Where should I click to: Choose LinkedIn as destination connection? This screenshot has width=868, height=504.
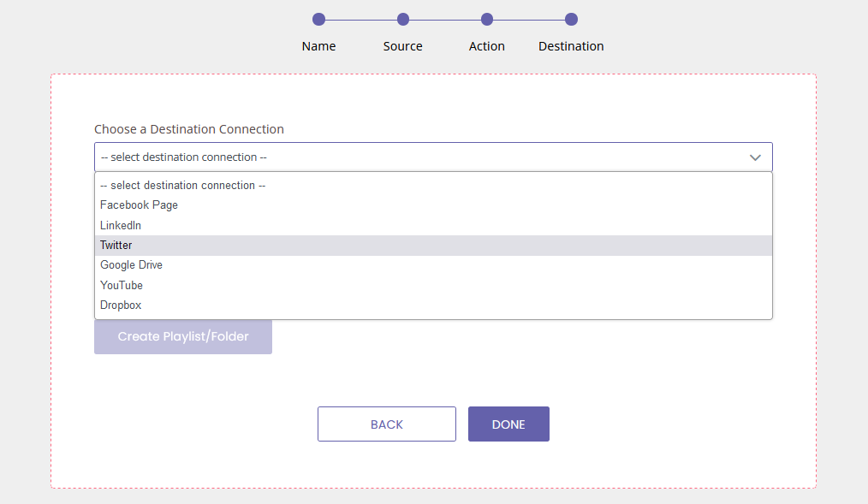point(121,226)
